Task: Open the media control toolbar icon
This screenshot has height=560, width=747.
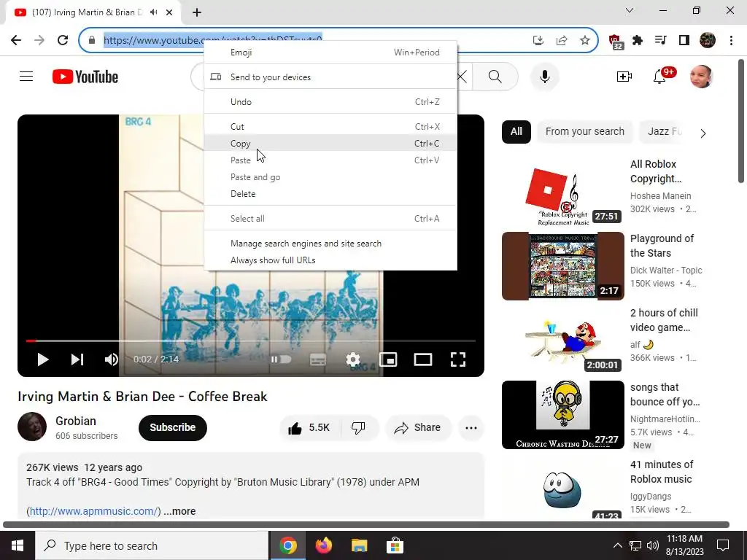Action: point(661,40)
